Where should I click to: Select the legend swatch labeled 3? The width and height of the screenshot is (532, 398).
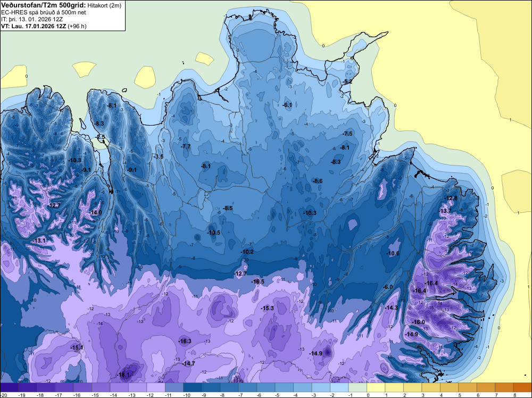click(431, 387)
